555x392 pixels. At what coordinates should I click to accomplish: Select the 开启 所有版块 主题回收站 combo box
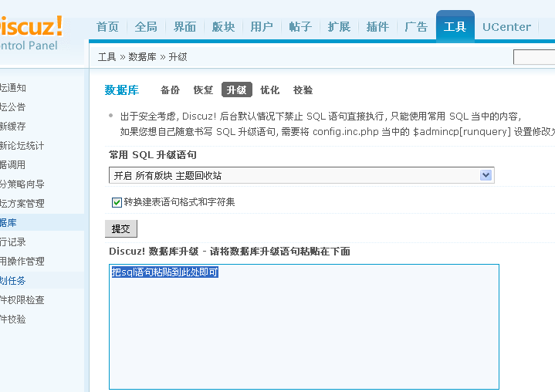pyautogui.click(x=302, y=175)
